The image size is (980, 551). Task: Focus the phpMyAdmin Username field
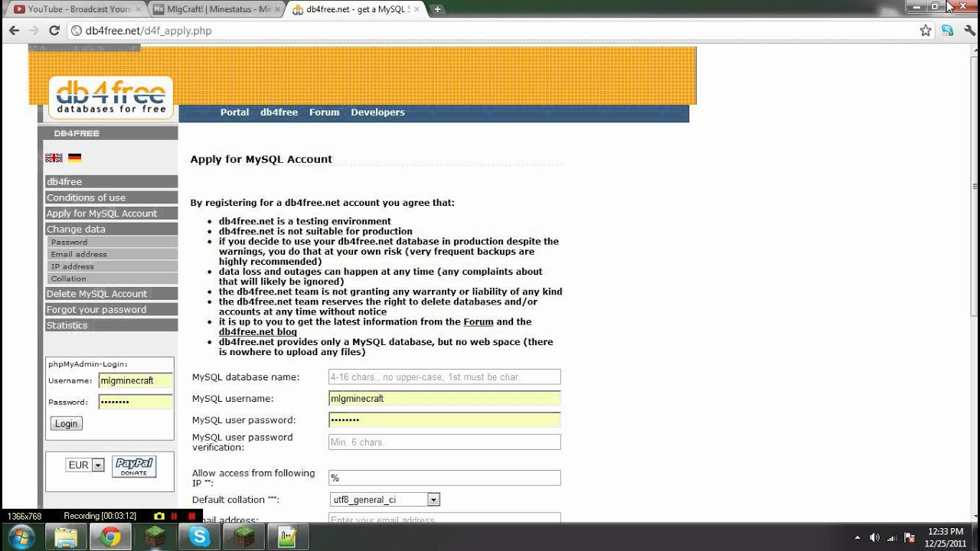pos(136,380)
